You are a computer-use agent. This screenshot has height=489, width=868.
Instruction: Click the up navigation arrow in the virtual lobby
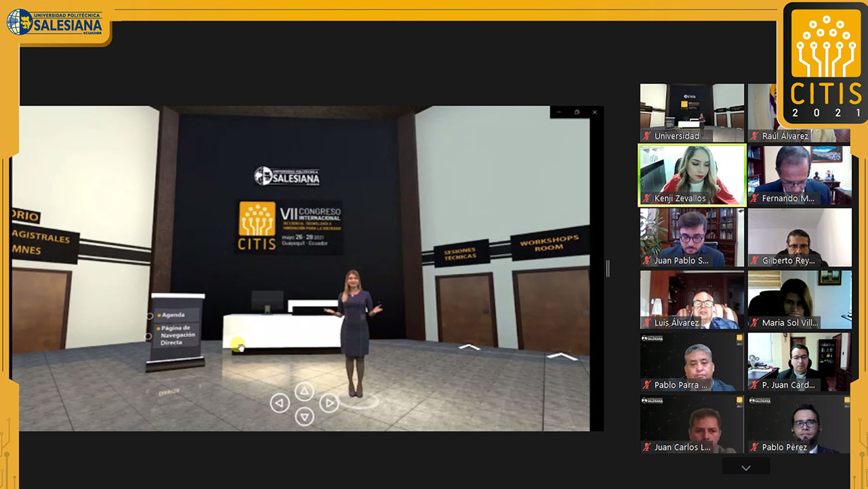pyautogui.click(x=304, y=391)
